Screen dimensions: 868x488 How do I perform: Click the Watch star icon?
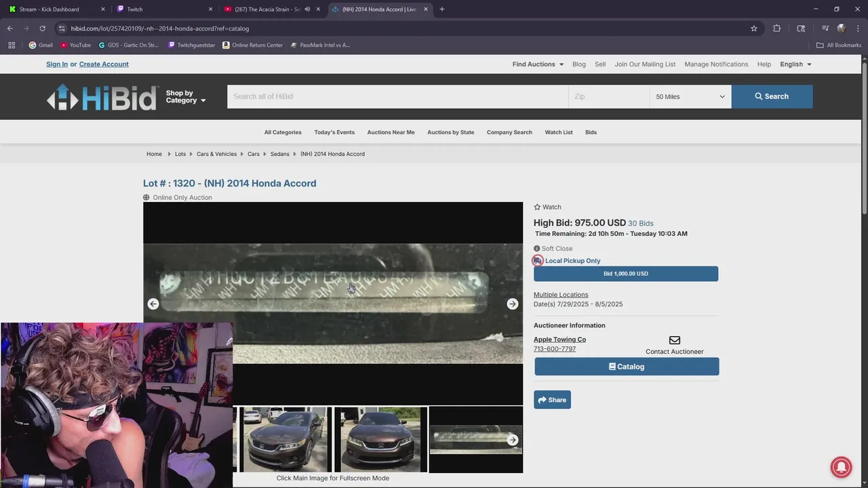tap(537, 207)
